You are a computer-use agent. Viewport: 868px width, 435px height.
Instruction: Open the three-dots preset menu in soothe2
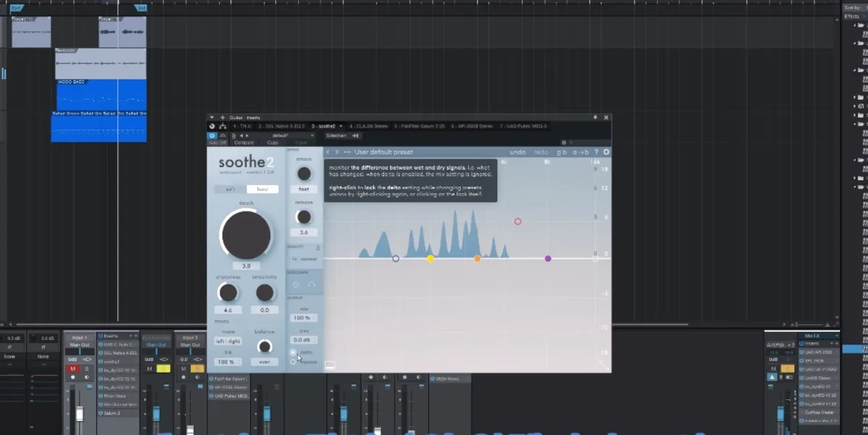pyautogui.click(x=348, y=152)
